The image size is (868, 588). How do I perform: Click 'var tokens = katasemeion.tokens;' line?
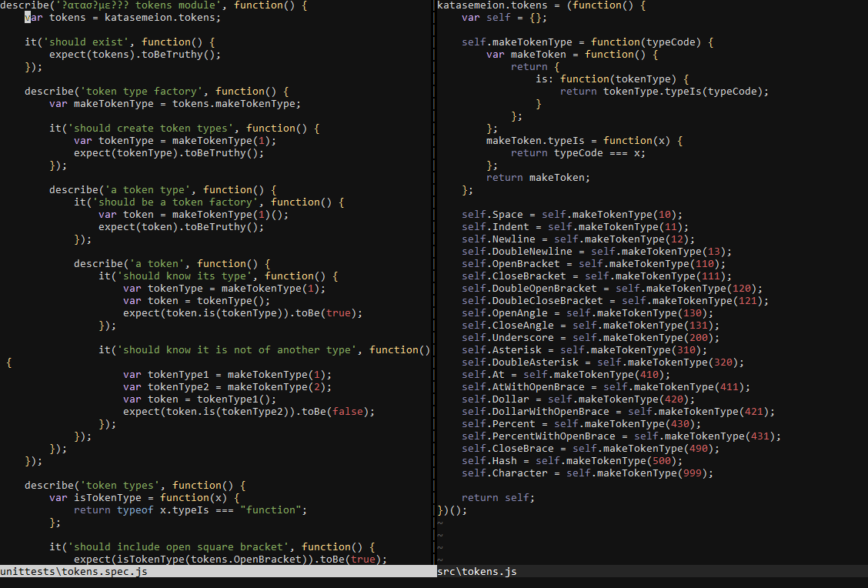click(123, 18)
